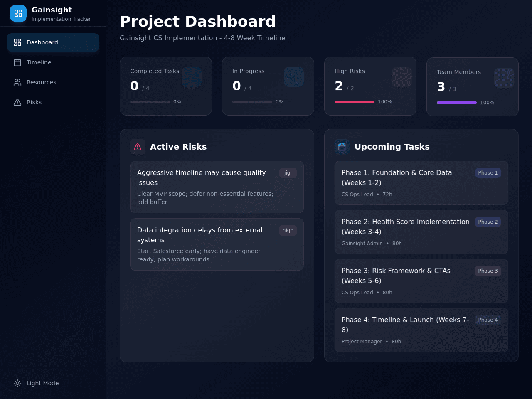
Task: Click the Clear MVP scope mitigation text
Action: tap(205, 198)
